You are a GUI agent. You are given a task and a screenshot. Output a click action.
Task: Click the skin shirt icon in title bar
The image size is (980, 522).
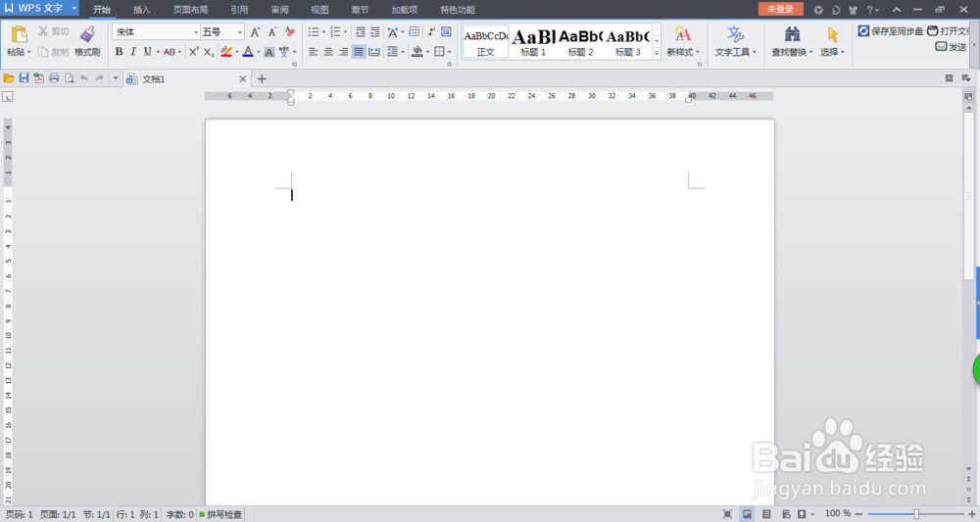tap(854, 10)
